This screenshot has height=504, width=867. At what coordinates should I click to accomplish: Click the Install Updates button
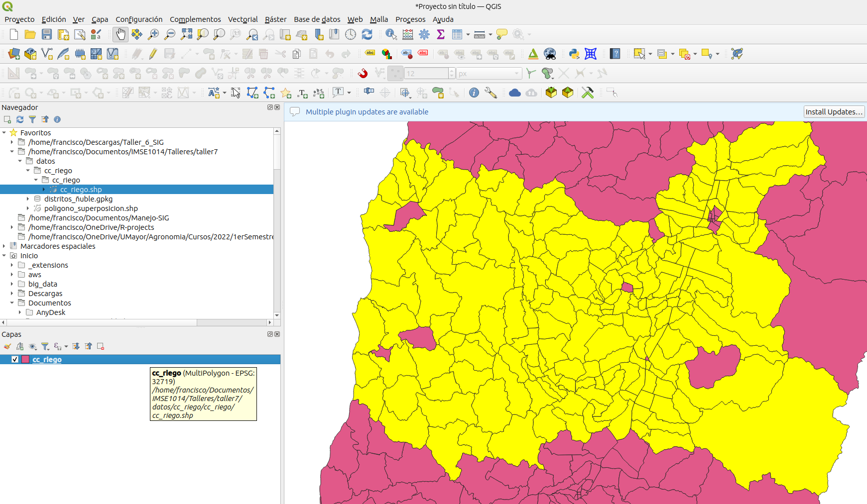click(834, 112)
